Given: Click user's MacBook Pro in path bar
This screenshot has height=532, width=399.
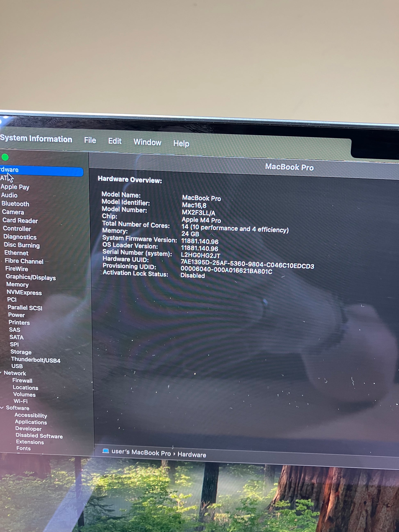Looking at the screenshot, I should (x=141, y=452).
